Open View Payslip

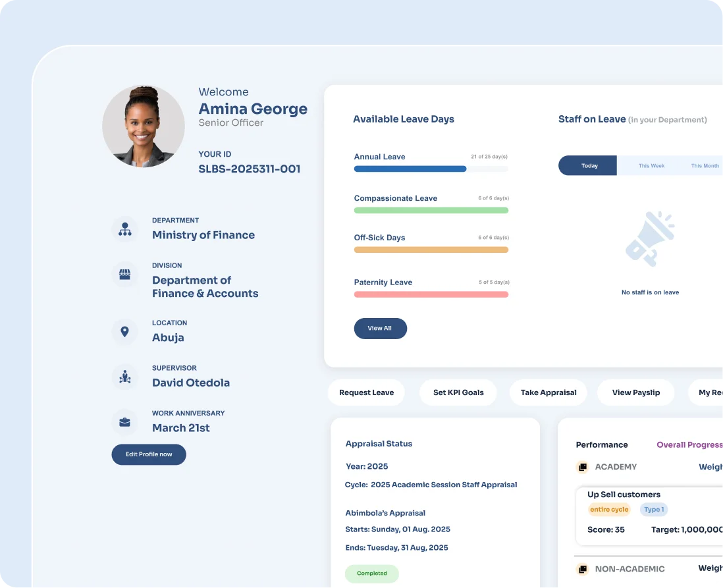click(635, 392)
